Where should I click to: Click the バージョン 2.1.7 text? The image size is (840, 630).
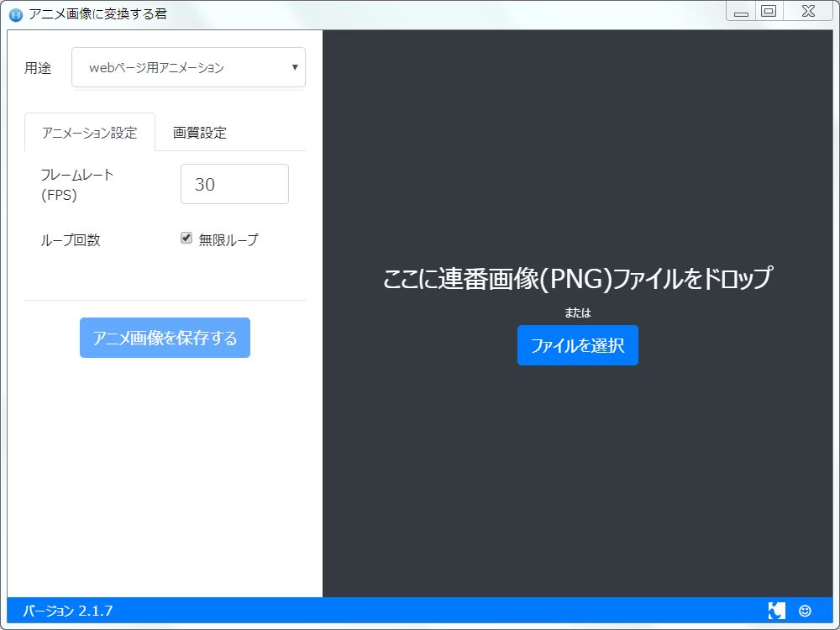tap(68, 611)
